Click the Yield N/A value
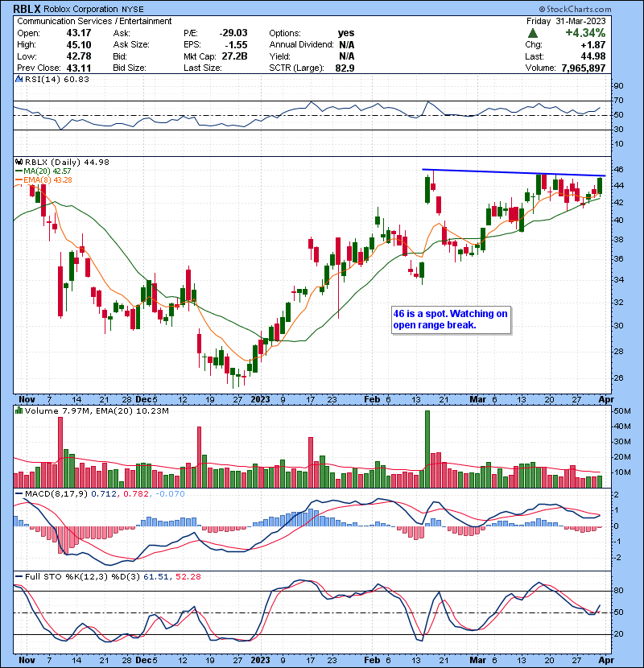644x668 pixels. 346,56
